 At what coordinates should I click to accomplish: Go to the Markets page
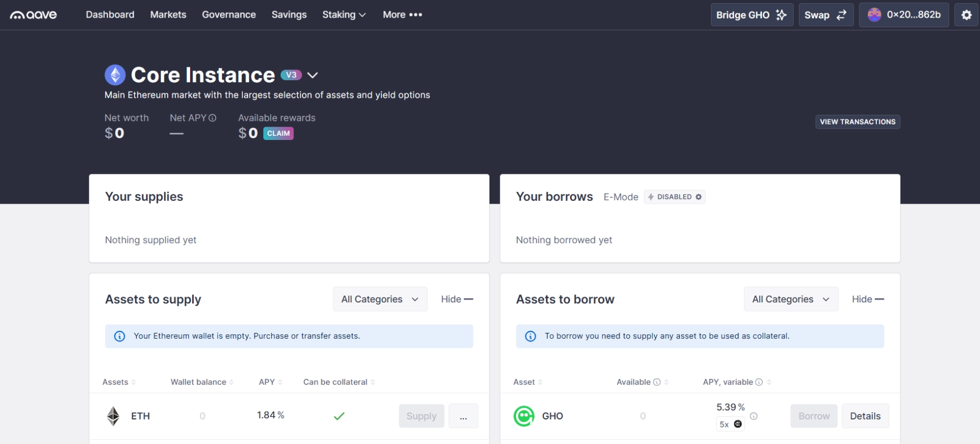[x=168, y=15]
